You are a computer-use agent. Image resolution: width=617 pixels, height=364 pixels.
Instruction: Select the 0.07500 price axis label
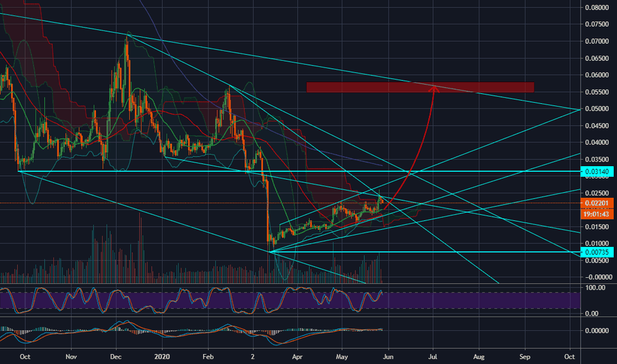(597, 24)
